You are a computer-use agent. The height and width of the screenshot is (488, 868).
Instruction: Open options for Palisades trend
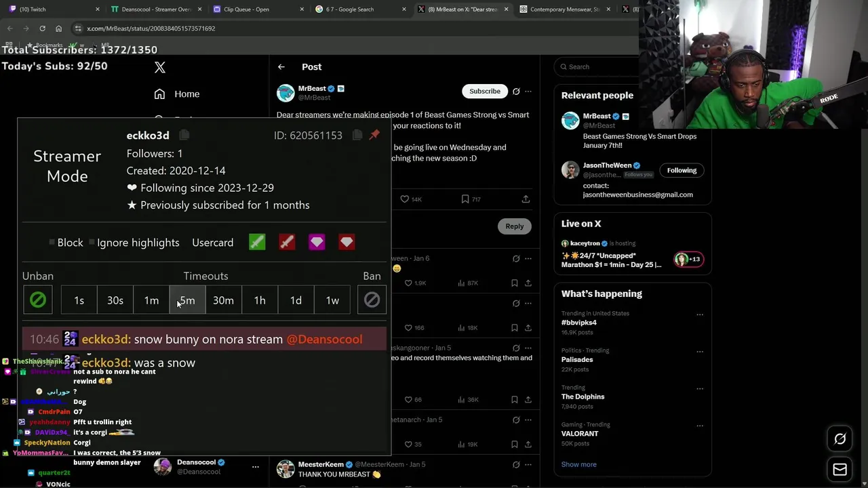pyautogui.click(x=700, y=352)
